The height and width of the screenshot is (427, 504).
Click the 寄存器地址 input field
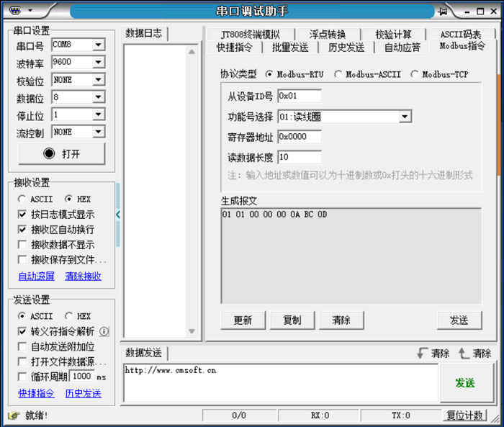click(x=300, y=137)
